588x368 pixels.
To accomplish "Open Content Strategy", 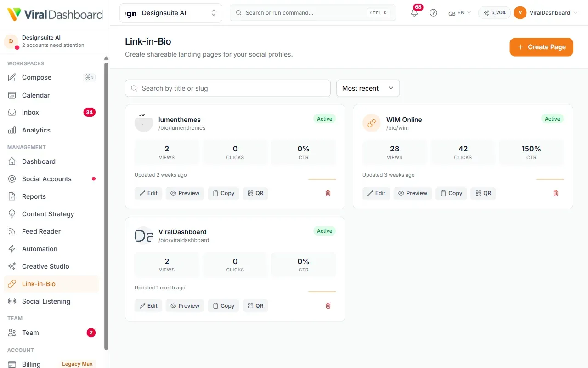I will [51, 214].
